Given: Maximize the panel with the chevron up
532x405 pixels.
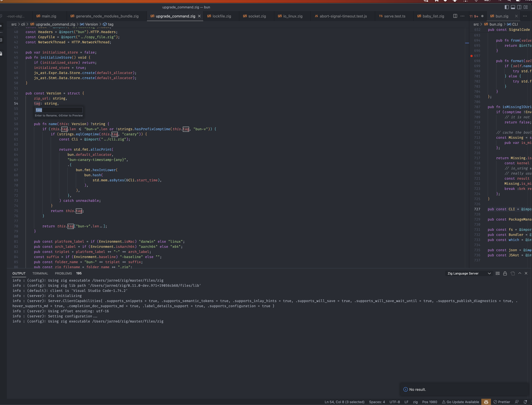Looking at the screenshot, I should coord(520,273).
